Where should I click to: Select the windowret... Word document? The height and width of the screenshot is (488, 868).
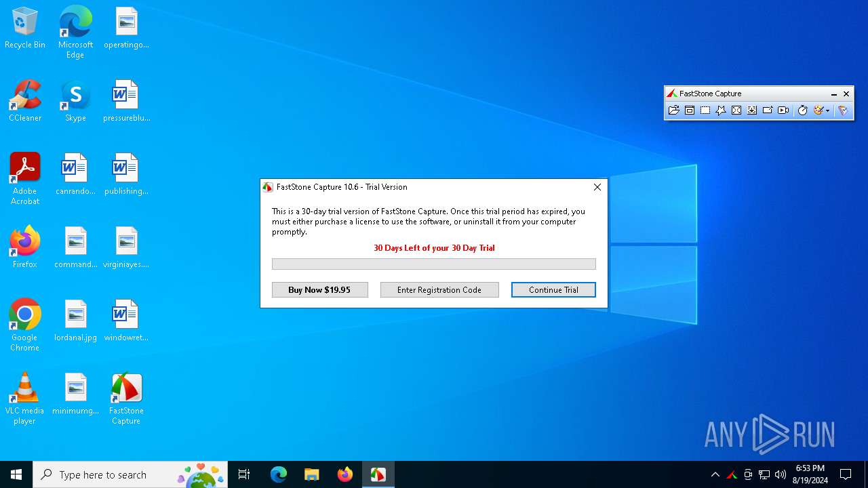tap(126, 321)
